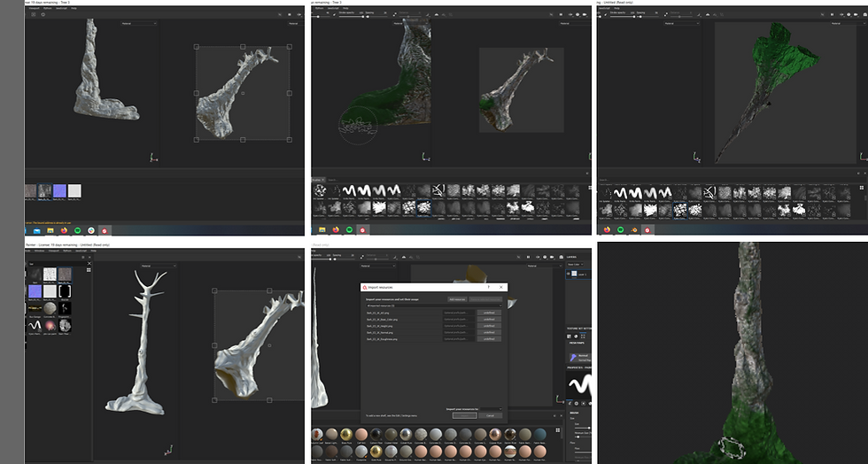Select the bracket-shaped alpha thumbnail in white tree shelf
The height and width of the screenshot is (464, 868).
click(x=65, y=291)
